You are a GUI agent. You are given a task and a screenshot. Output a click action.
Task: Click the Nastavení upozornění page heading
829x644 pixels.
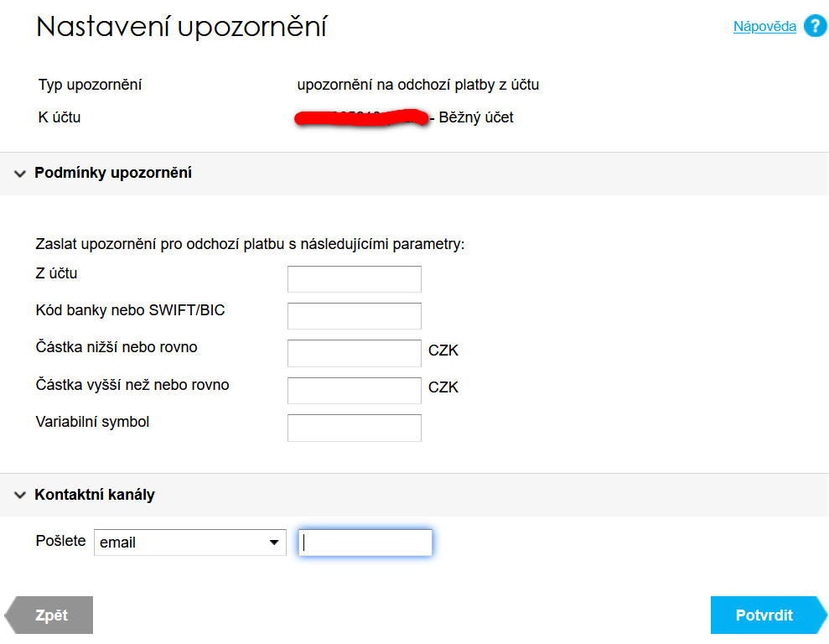click(x=181, y=28)
